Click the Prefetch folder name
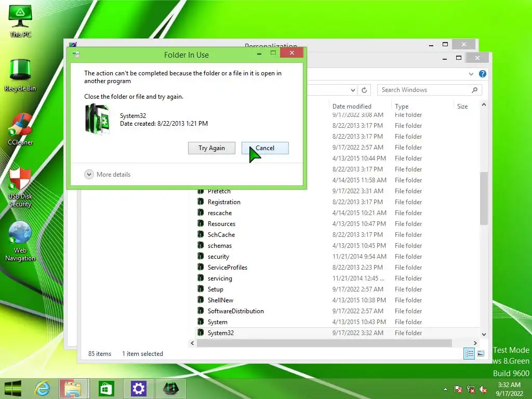 pyautogui.click(x=219, y=191)
